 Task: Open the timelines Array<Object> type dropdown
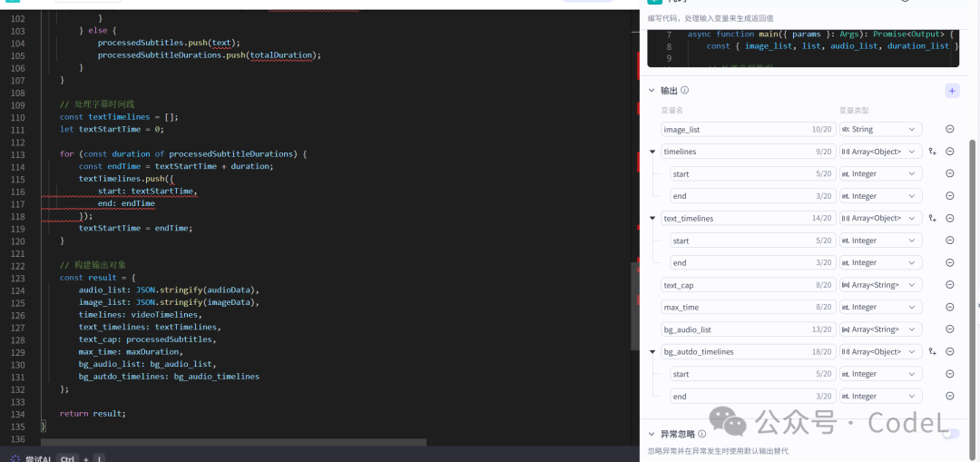(880, 152)
